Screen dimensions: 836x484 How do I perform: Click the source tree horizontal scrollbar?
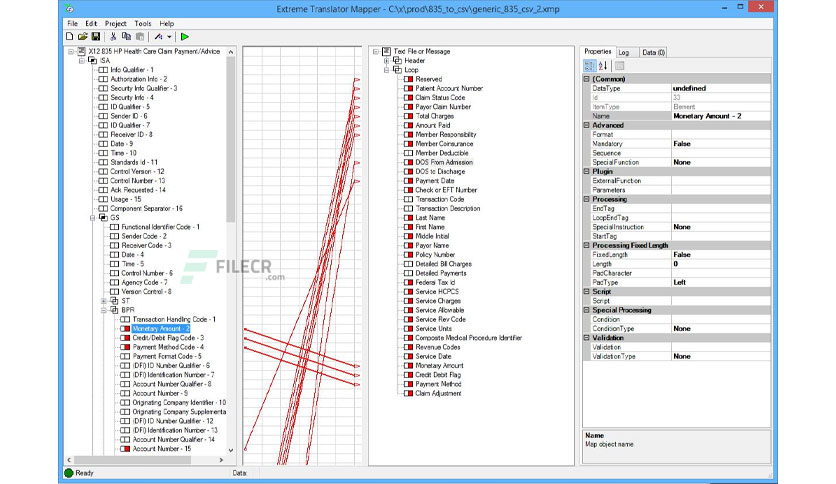[133, 459]
